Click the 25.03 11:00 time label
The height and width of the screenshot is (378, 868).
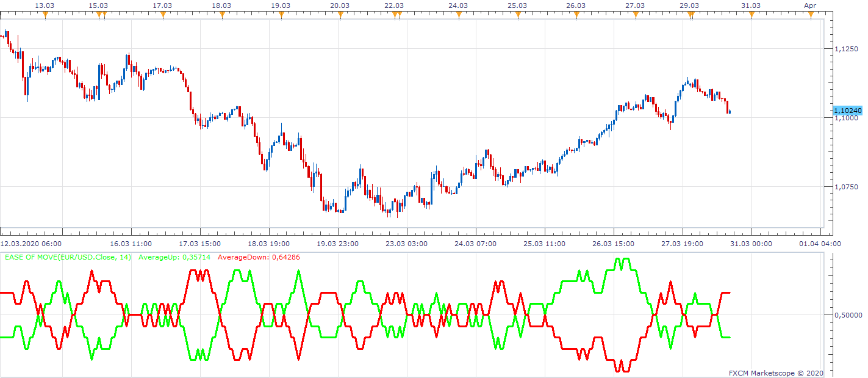[546, 244]
